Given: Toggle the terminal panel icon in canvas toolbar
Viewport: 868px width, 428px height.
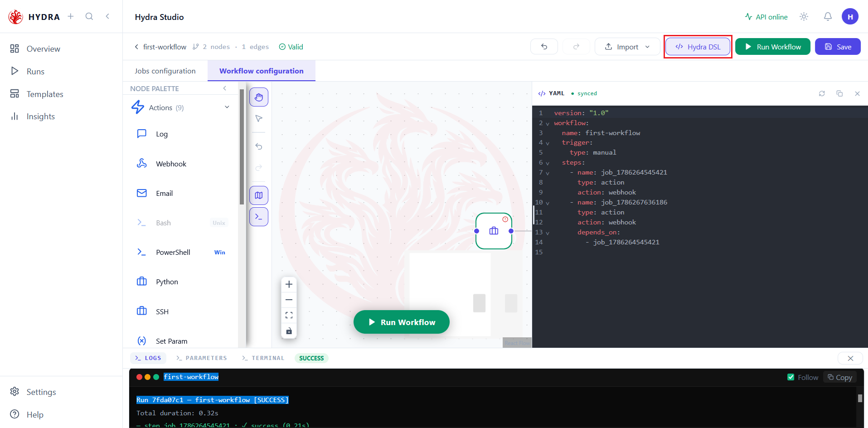Looking at the screenshot, I should 259,217.
